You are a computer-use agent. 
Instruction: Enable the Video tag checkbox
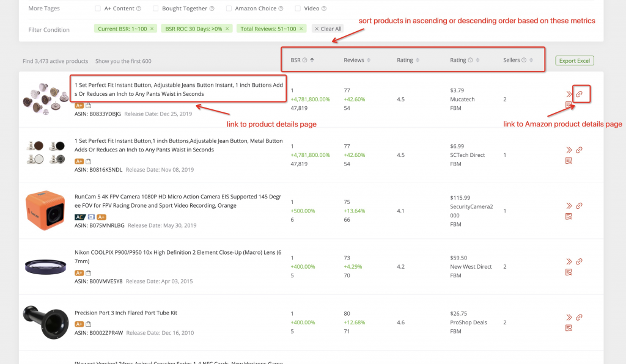tap(298, 9)
